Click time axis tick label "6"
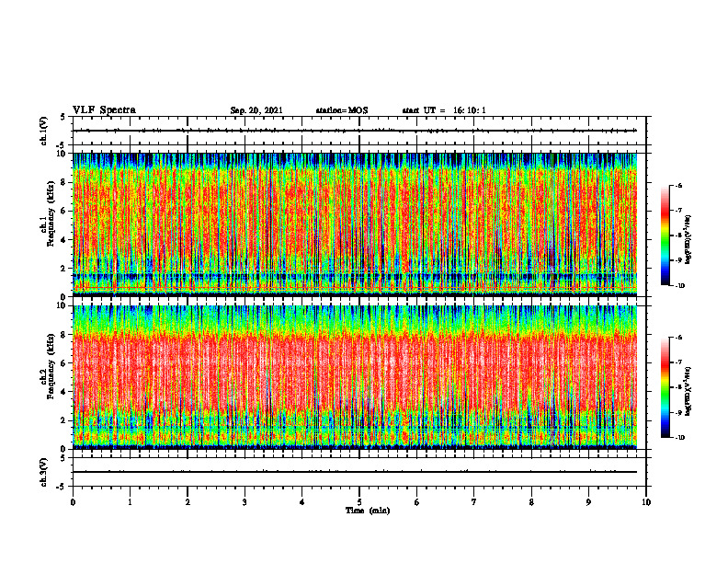The width and height of the screenshot is (728, 563). [417, 502]
